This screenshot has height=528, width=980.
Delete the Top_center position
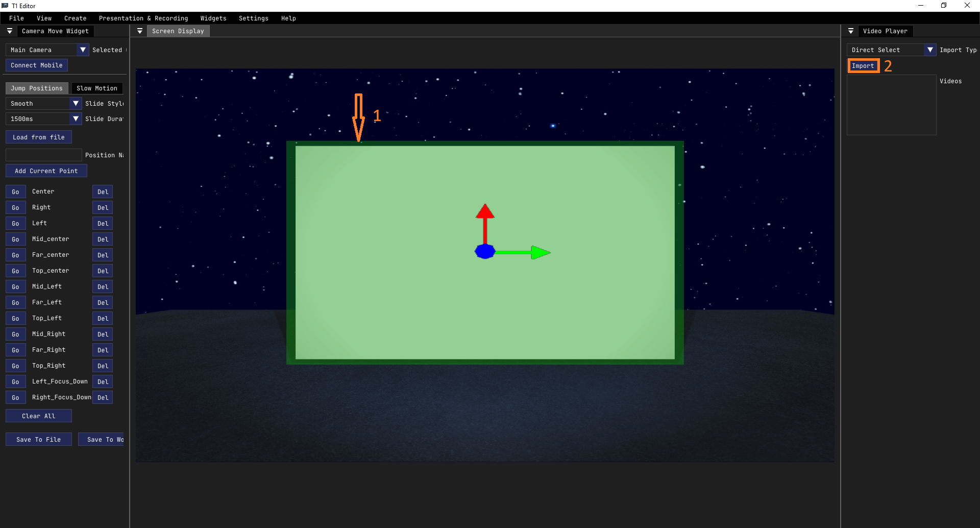click(103, 271)
